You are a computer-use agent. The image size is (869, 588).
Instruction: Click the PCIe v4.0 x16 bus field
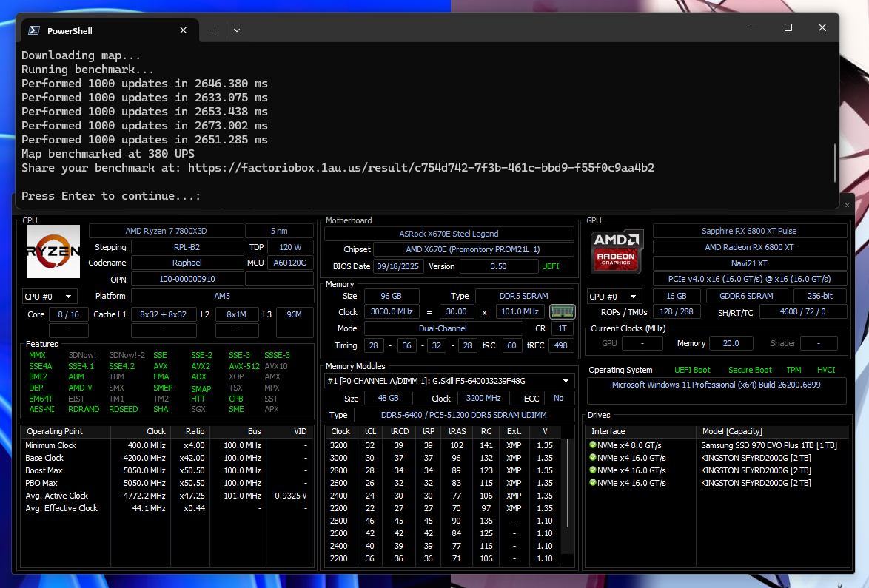click(x=749, y=279)
